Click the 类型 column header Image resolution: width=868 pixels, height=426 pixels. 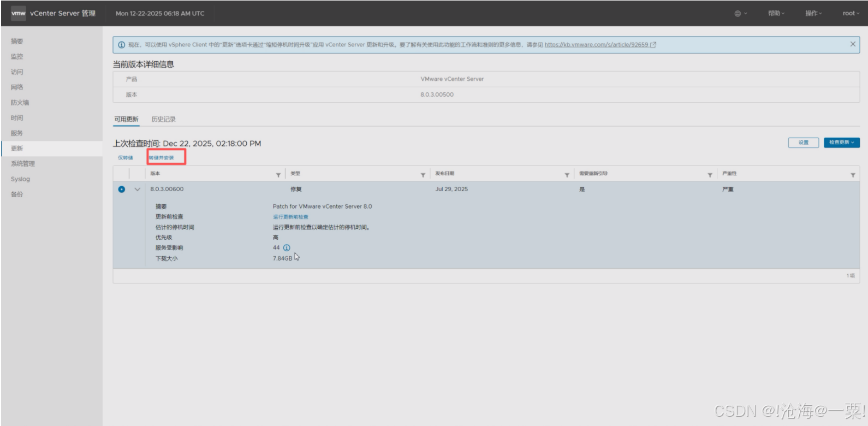pos(295,174)
